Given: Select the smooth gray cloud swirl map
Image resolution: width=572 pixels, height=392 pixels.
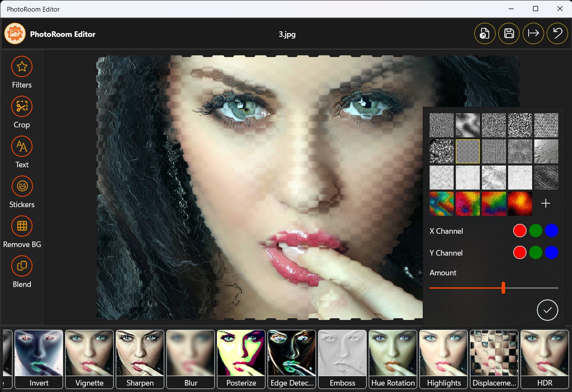Looking at the screenshot, I should tap(468, 125).
